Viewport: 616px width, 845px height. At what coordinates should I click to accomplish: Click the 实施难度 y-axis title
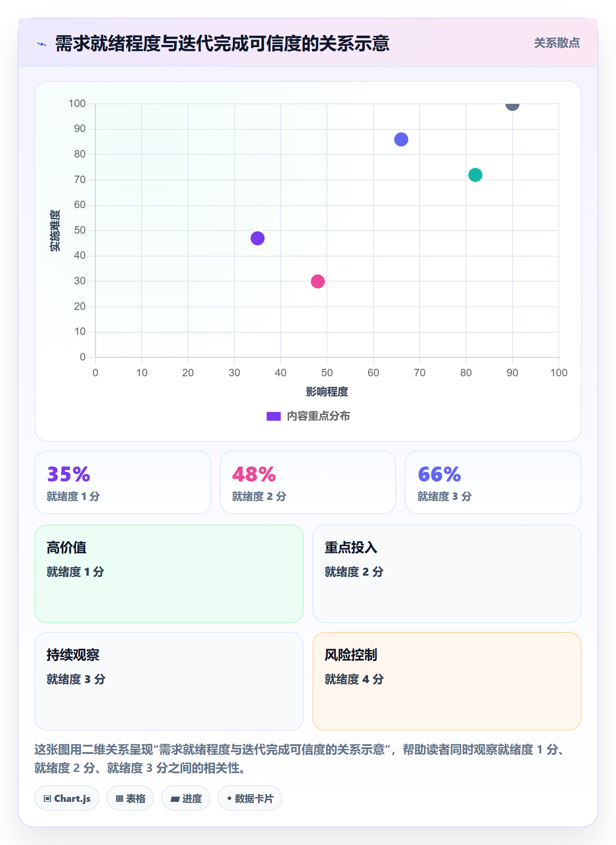[x=55, y=231]
